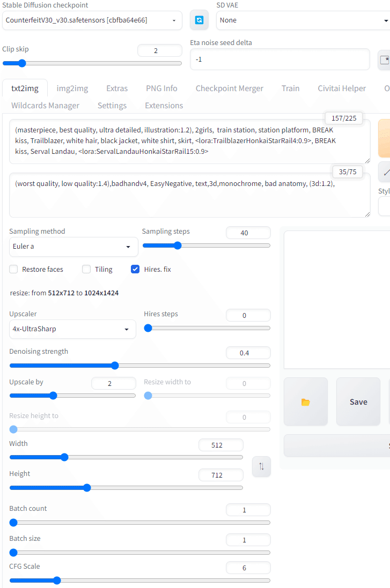Change the Upscaler from 4x-UltraSharp
This screenshot has height=588, width=390.
click(x=72, y=329)
